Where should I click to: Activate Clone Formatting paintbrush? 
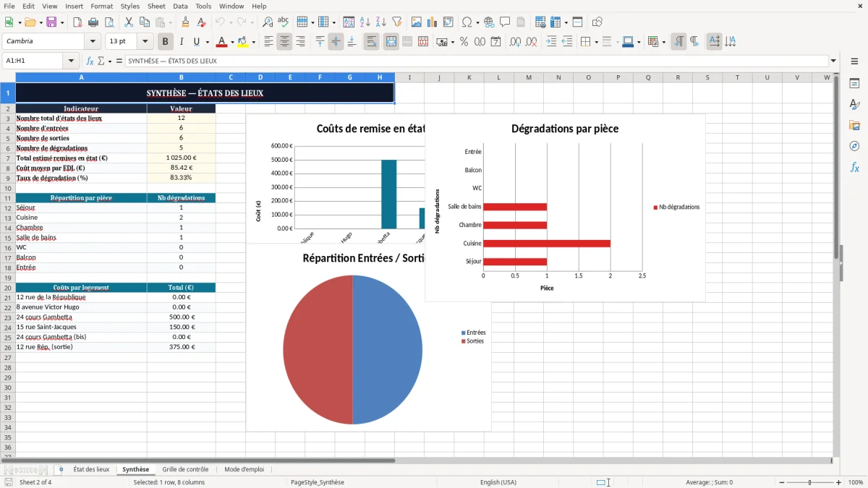point(186,22)
